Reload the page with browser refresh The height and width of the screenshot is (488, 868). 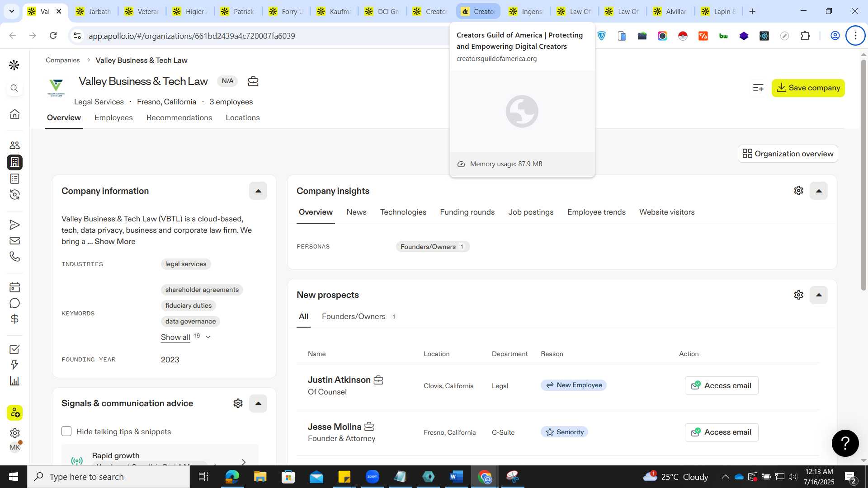[53, 36]
